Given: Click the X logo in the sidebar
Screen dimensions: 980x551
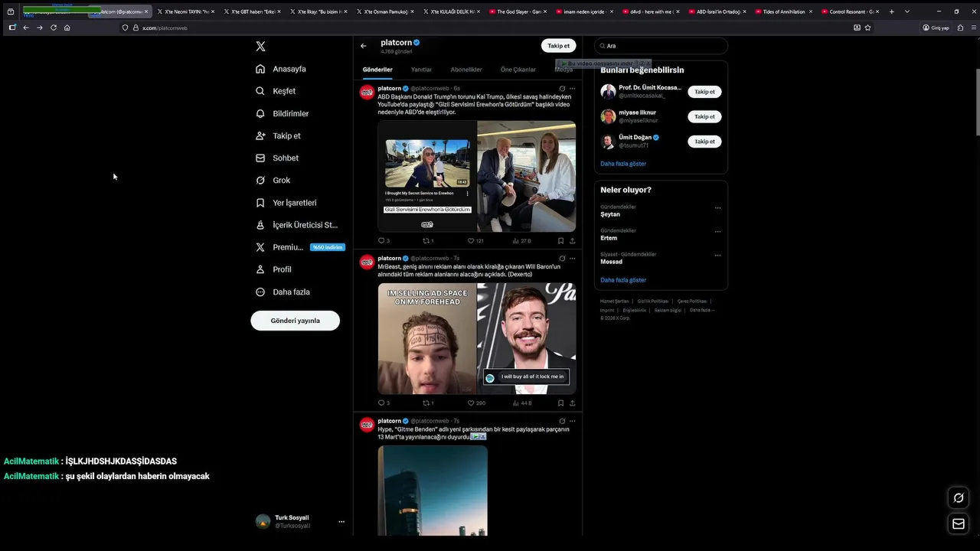Looking at the screenshot, I should (x=260, y=47).
